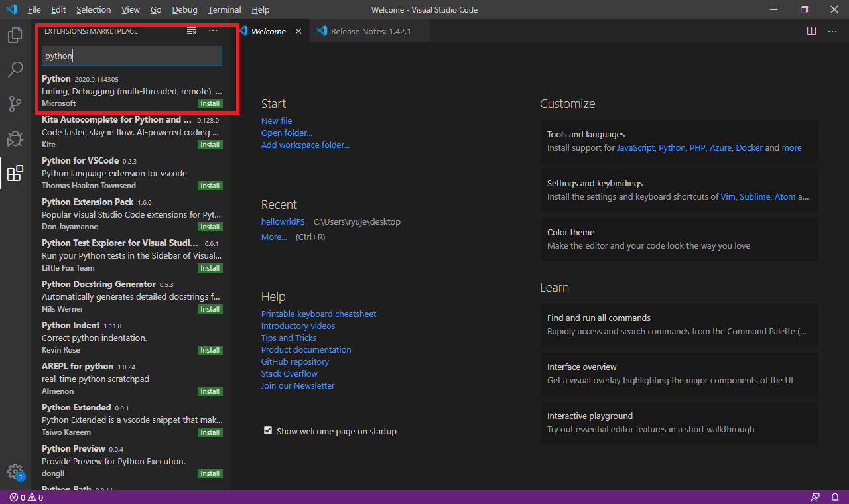Switch to Release Notes: 1.42.1 tab
Screen dimensions: 849x504
click(x=370, y=31)
